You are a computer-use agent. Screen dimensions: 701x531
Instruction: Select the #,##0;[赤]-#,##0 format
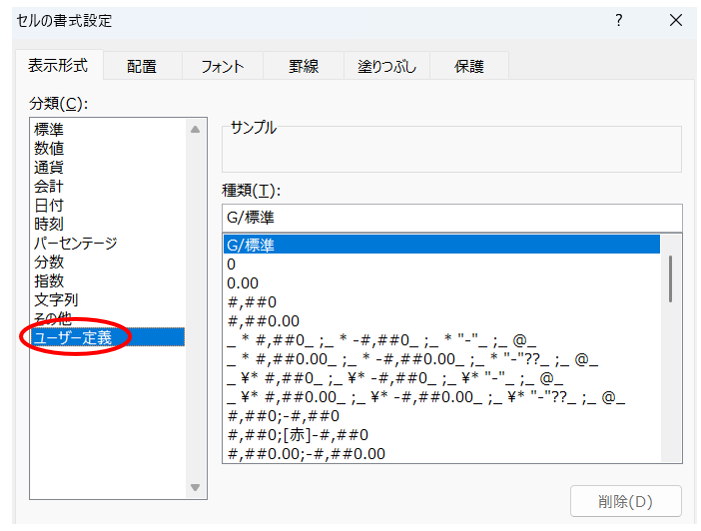pyautogui.click(x=299, y=435)
